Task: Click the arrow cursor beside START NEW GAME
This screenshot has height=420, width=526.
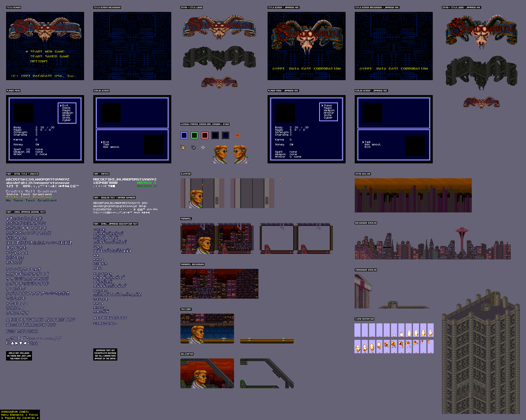Action: pyautogui.click(x=27, y=52)
